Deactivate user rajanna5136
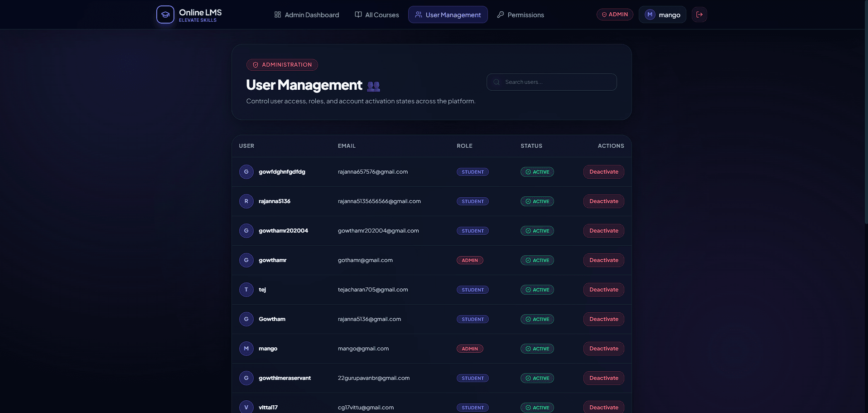Viewport: 868px width, 413px height. (x=604, y=201)
